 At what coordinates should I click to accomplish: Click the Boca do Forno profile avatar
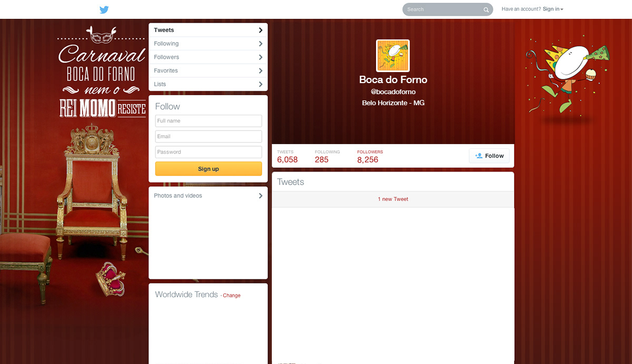pyautogui.click(x=393, y=56)
